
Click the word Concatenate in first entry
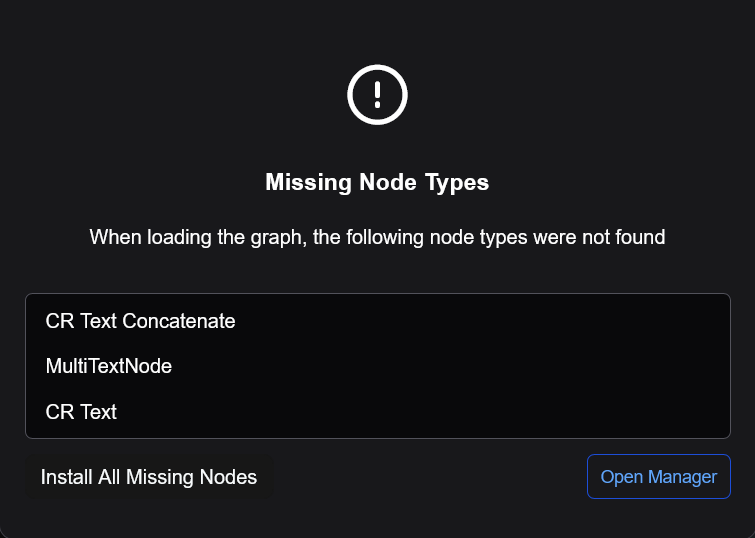tap(179, 321)
